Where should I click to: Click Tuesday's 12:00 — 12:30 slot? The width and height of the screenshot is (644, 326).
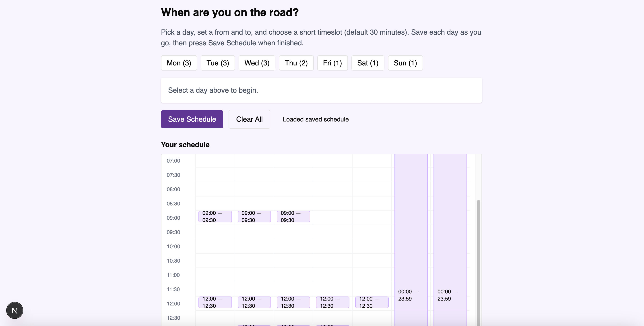point(254,302)
